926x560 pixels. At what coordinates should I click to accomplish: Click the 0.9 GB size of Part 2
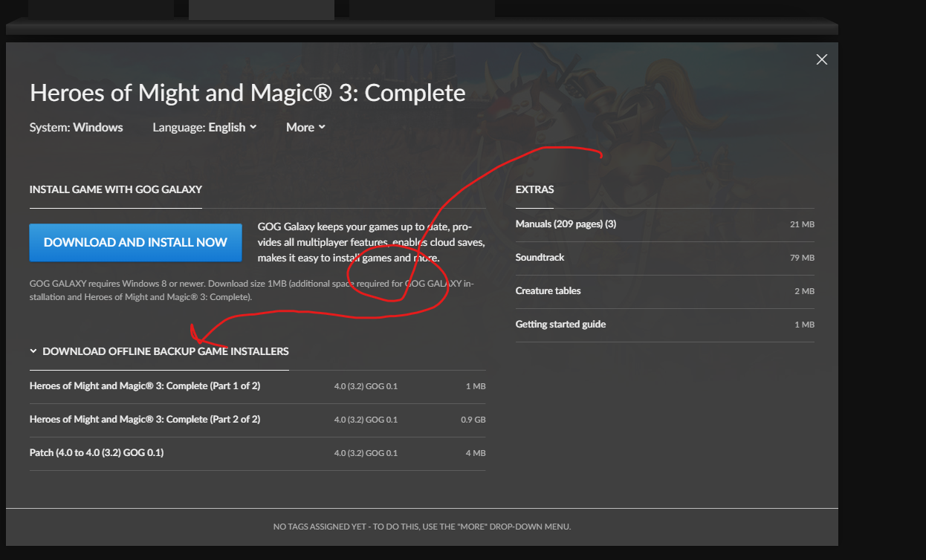coord(473,420)
